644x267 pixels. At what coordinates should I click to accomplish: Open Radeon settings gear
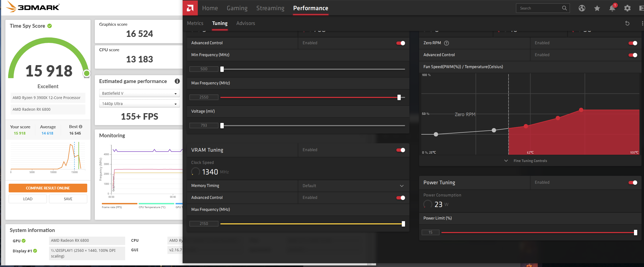(x=627, y=8)
